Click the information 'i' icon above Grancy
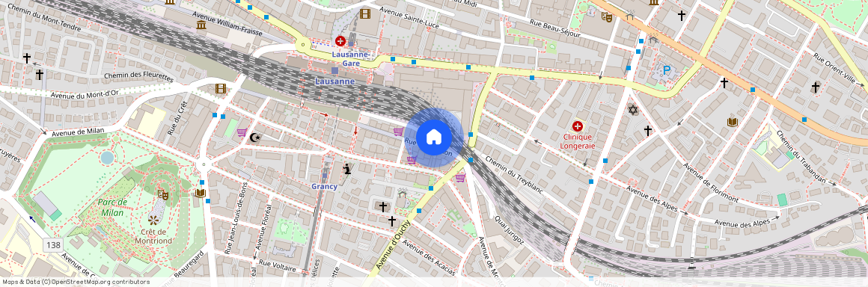The image size is (868, 287). pos(347,169)
